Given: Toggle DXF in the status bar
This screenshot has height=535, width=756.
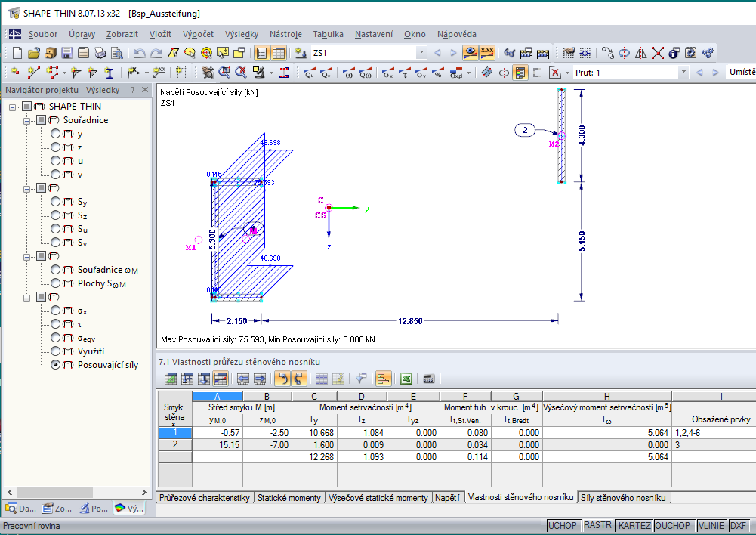Looking at the screenshot, I should pos(738,526).
